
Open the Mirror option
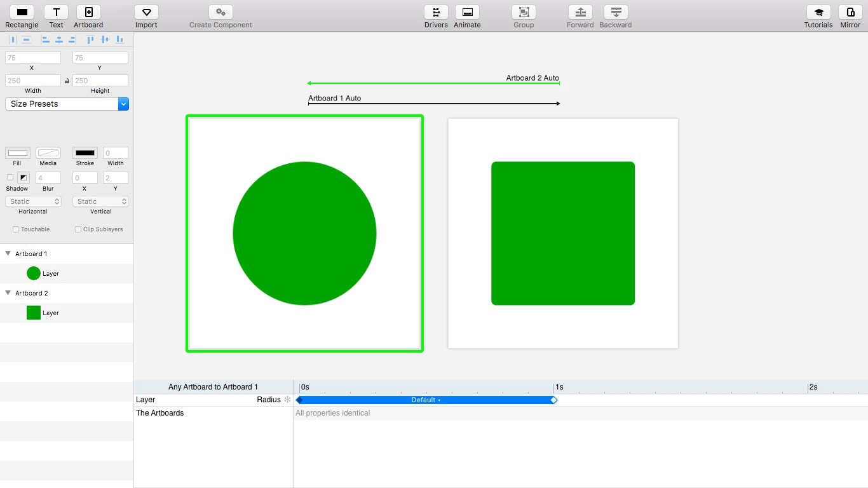tap(850, 12)
